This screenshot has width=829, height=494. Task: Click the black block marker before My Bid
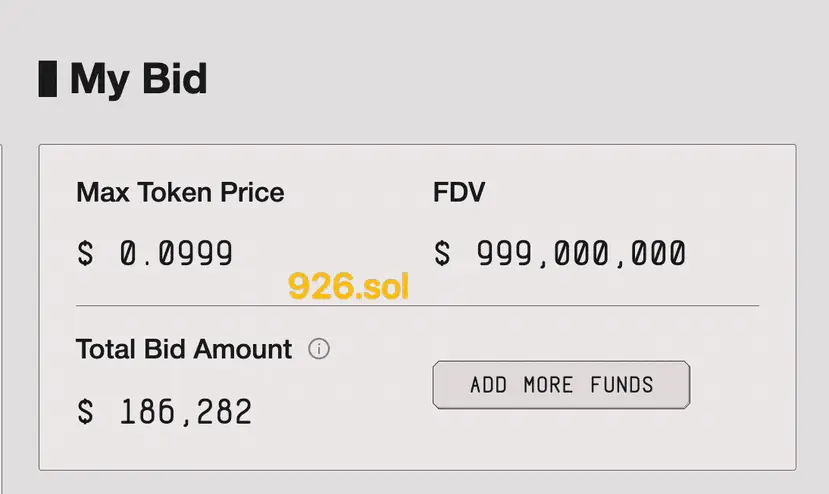click(47, 79)
